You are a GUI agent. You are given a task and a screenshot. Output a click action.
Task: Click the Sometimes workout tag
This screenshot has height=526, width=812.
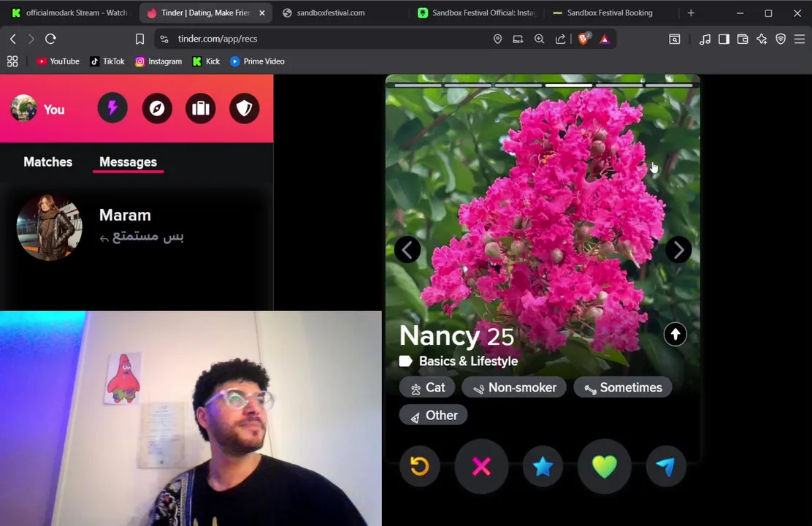[623, 387]
